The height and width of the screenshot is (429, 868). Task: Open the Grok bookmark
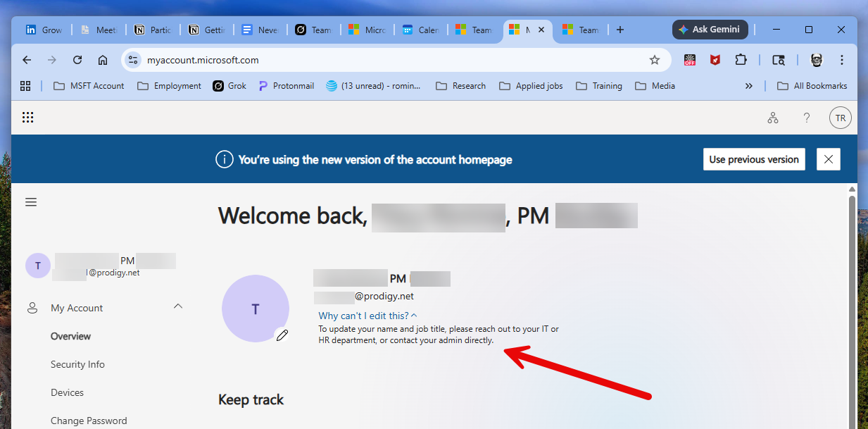[x=230, y=86]
